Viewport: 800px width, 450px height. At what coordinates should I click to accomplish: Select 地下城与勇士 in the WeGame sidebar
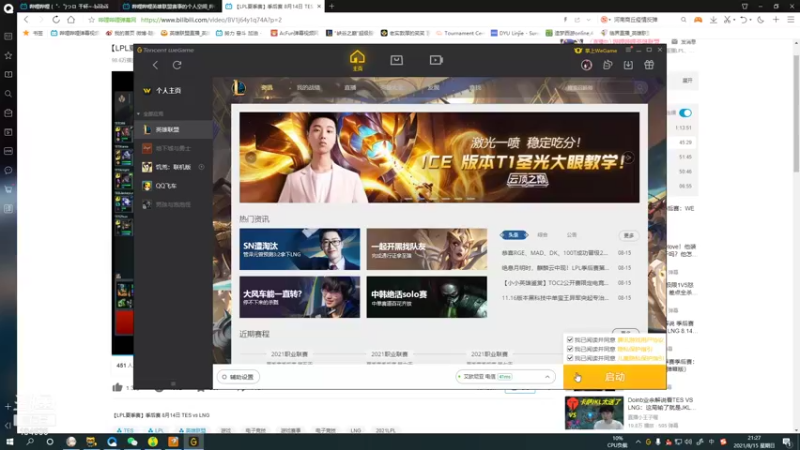[x=173, y=148]
